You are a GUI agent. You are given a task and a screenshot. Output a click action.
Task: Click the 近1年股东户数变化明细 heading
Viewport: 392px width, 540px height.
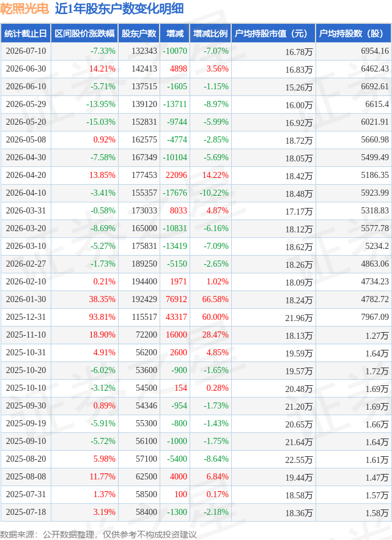tap(119, 9)
